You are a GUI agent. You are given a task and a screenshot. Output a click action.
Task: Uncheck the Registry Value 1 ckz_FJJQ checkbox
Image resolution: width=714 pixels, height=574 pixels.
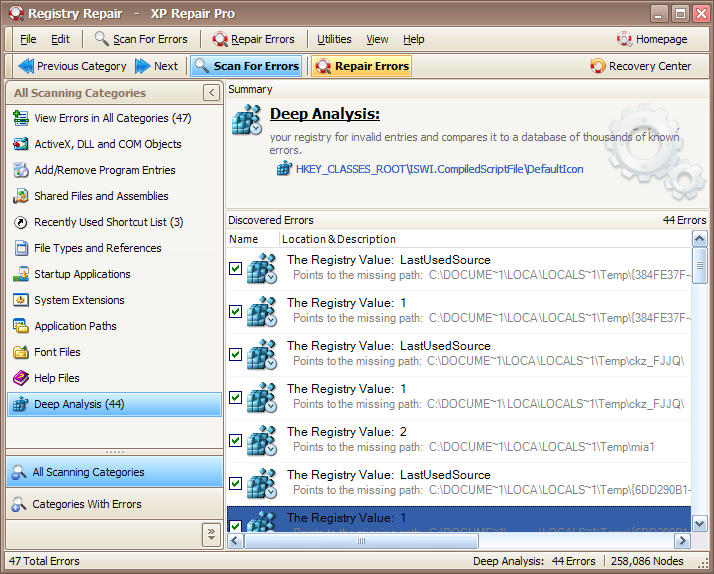[235, 397]
